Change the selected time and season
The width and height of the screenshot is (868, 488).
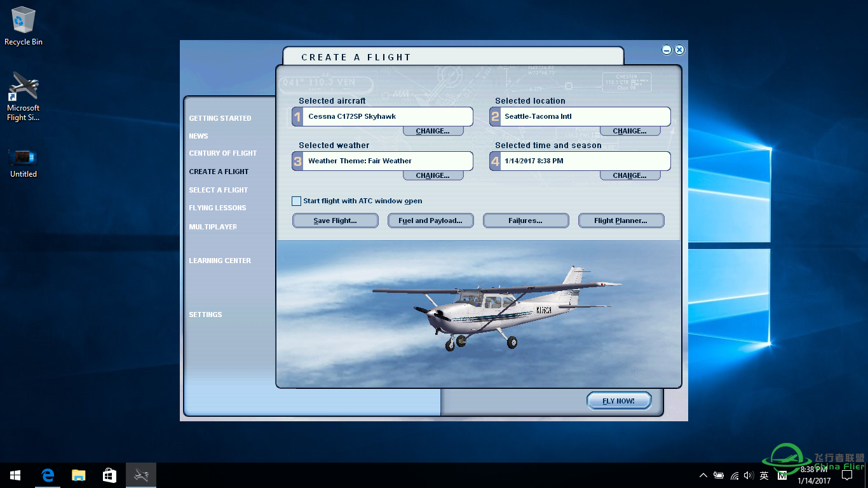click(x=630, y=175)
